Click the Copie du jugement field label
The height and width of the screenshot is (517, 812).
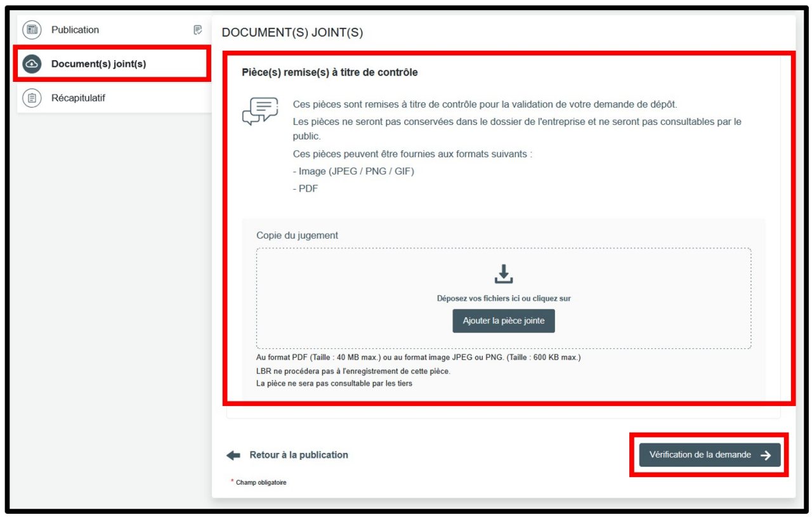click(x=297, y=235)
